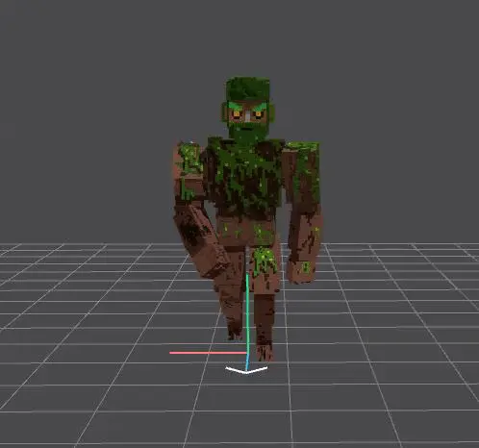Select the red X-axis gizmo handle

pos(208,353)
